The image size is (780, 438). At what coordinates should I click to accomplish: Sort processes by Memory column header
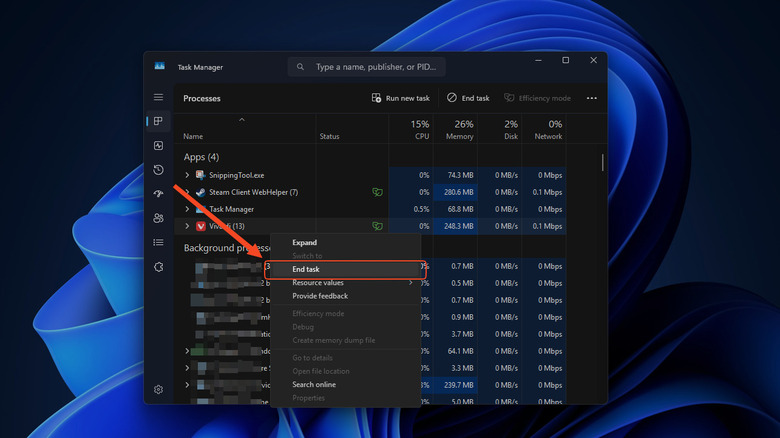click(x=456, y=130)
